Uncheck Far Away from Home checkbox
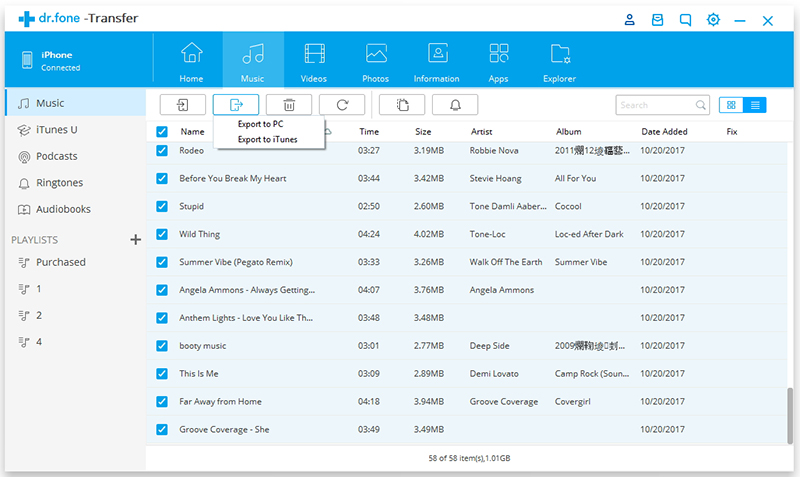This screenshot has height=477, width=800. [162, 401]
